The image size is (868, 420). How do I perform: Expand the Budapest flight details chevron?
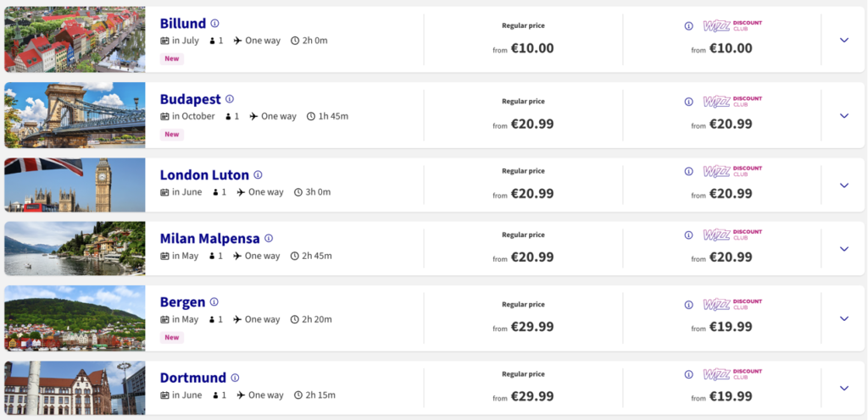point(843,116)
